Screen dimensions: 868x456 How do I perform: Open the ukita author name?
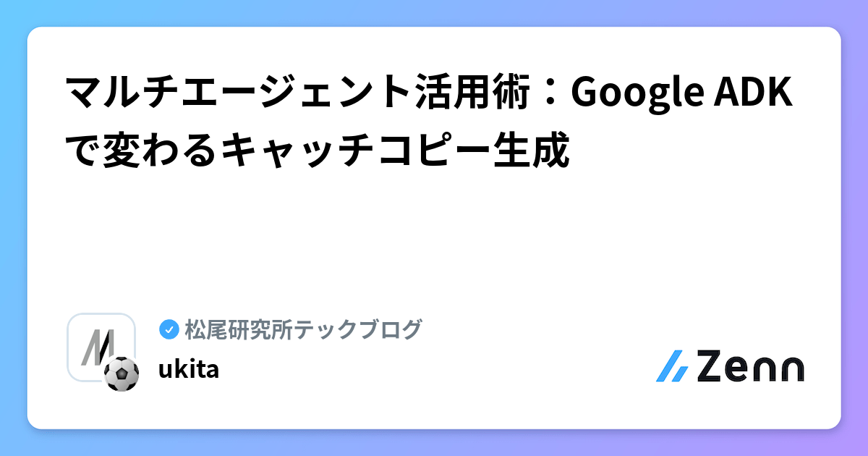(x=189, y=369)
